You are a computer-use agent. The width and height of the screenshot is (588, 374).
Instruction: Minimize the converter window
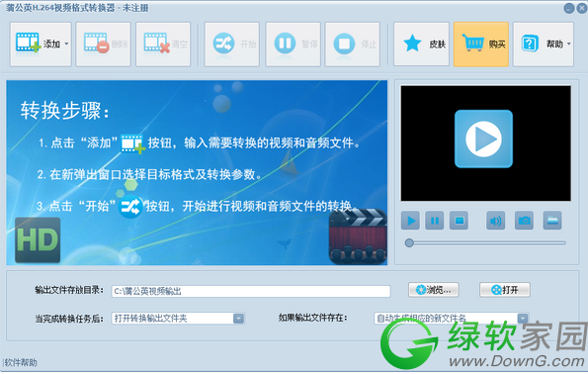(x=569, y=8)
